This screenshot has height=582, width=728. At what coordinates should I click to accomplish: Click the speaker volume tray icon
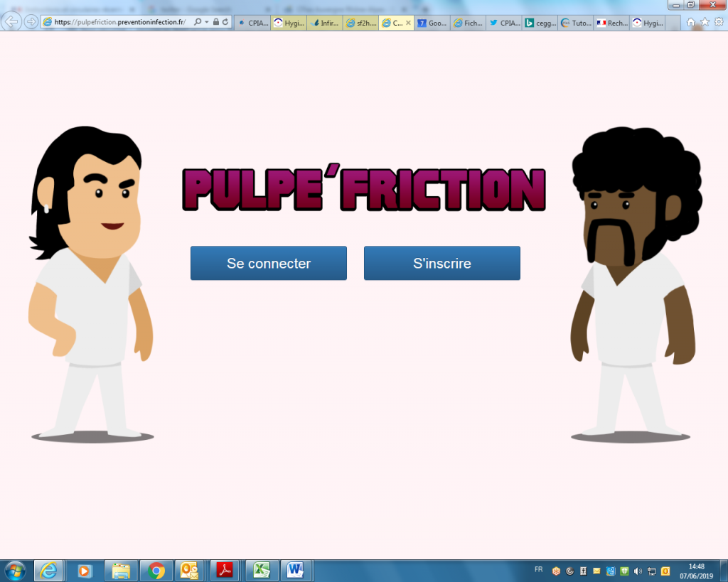tap(638, 571)
